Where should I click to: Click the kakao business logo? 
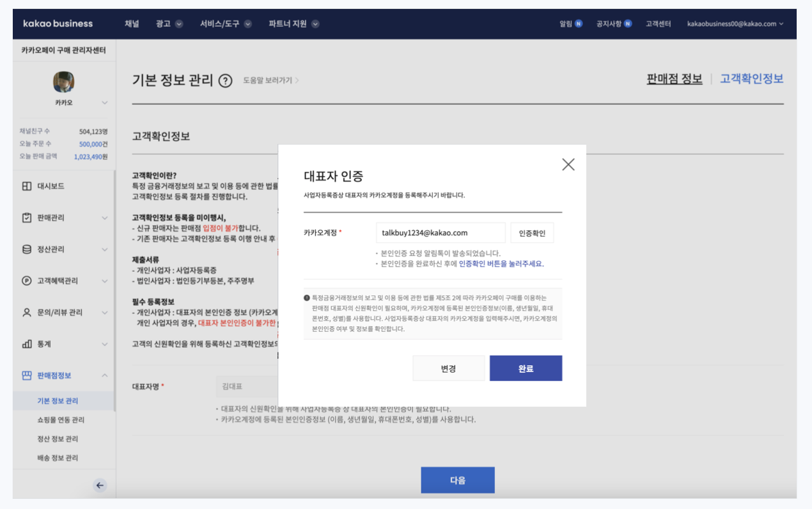(58, 24)
